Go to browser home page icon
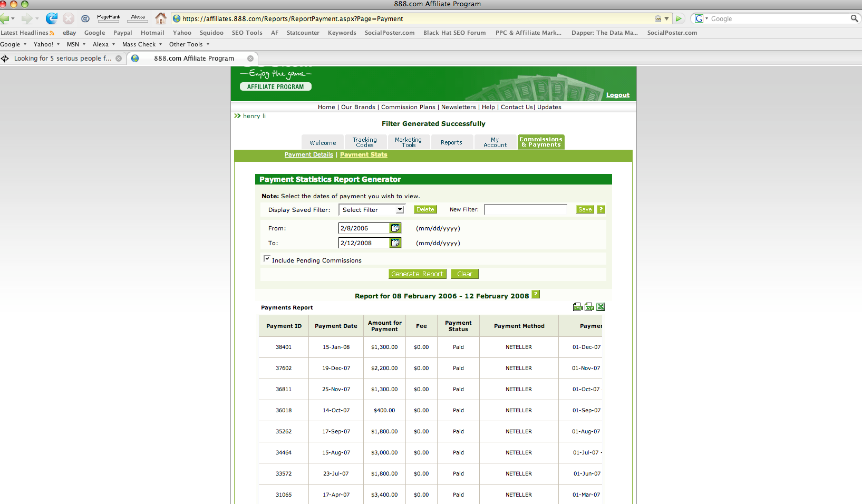Viewport: 862px width, 504px height. pos(161,19)
